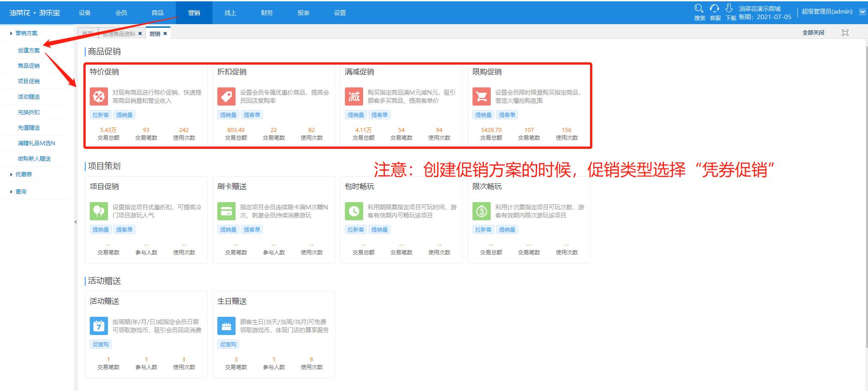Click the 油菜花演示商城 store name
Screen dimensions: 868x391
tap(760, 9)
